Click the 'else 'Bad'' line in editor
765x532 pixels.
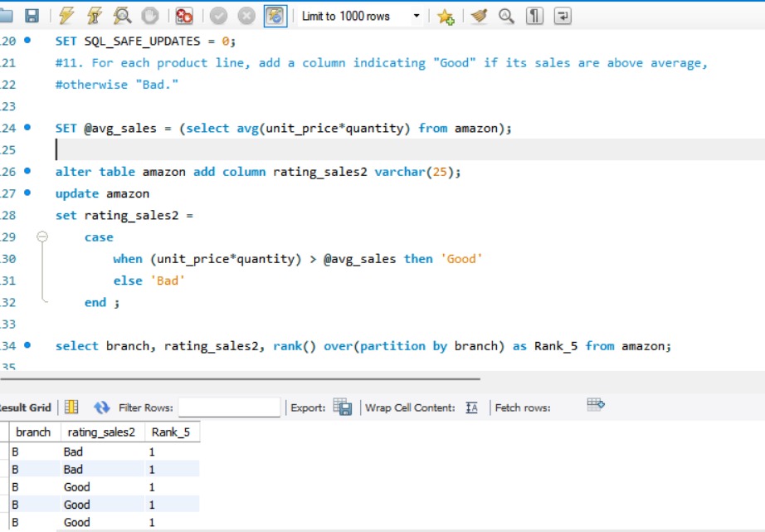click(149, 281)
